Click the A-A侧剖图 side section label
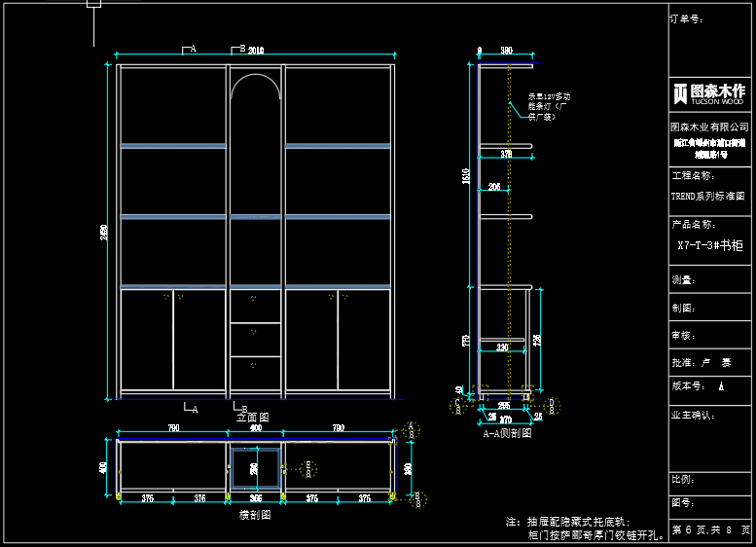The image size is (756, 547). (x=507, y=433)
